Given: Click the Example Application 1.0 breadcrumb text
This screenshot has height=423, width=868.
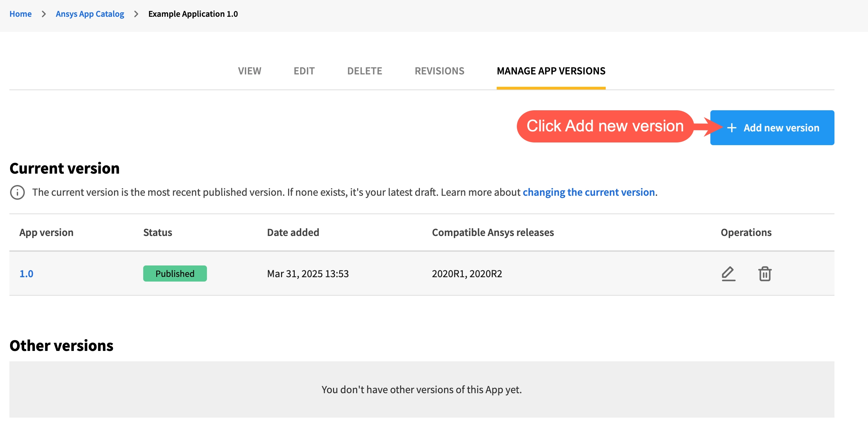Looking at the screenshot, I should point(193,14).
